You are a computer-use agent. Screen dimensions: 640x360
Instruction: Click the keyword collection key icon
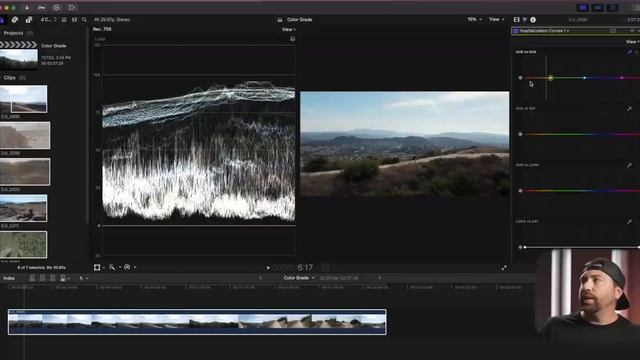point(41,7)
